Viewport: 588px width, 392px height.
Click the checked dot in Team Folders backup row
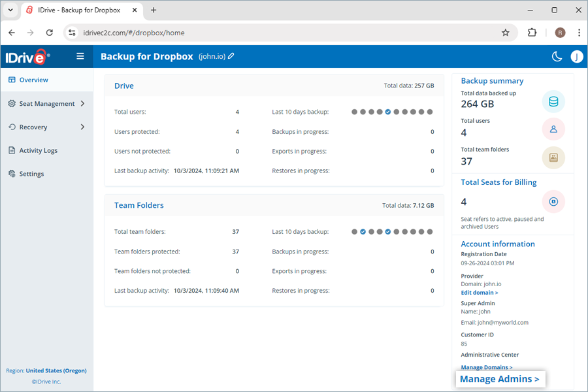pyautogui.click(x=363, y=231)
